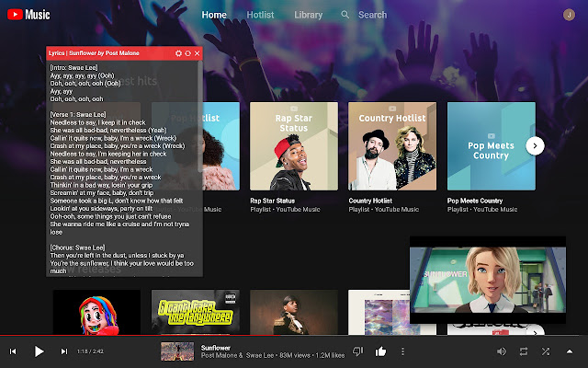Show next playlists with carousel arrow
This screenshot has width=588, height=368.
tap(535, 145)
